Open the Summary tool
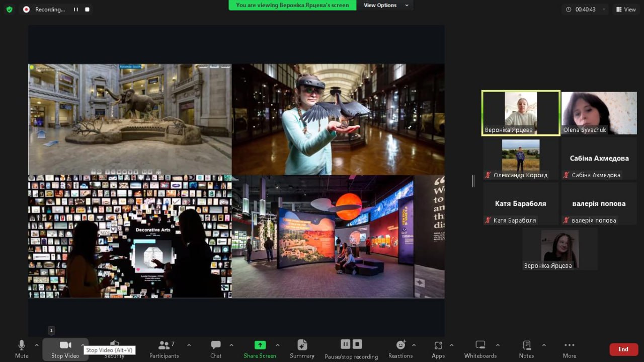 pyautogui.click(x=302, y=349)
